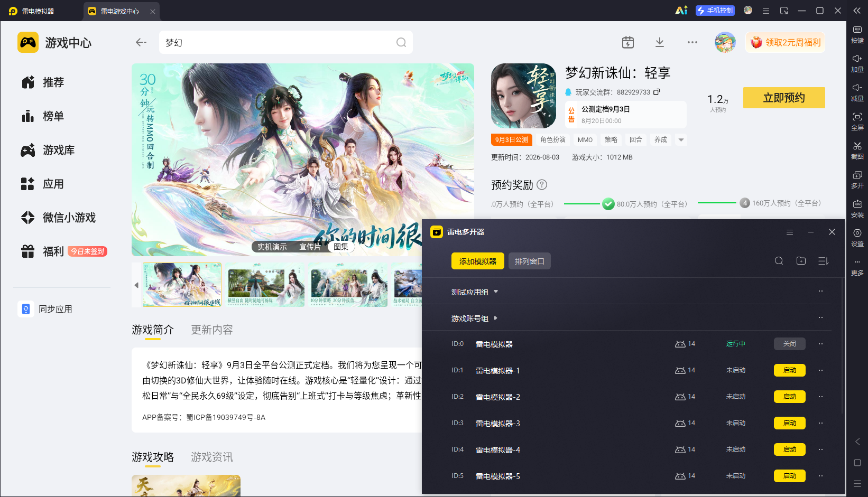Take a screenshot with 截图 icon
Image resolution: width=868 pixels, height=497 pixels.
[x=857, y=151]
